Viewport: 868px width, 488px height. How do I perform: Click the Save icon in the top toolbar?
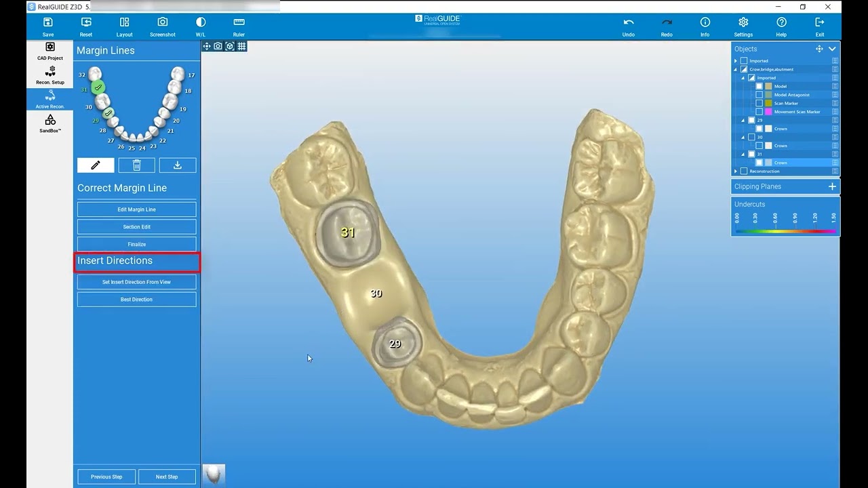pyautogui.click(x=47, y=22)
